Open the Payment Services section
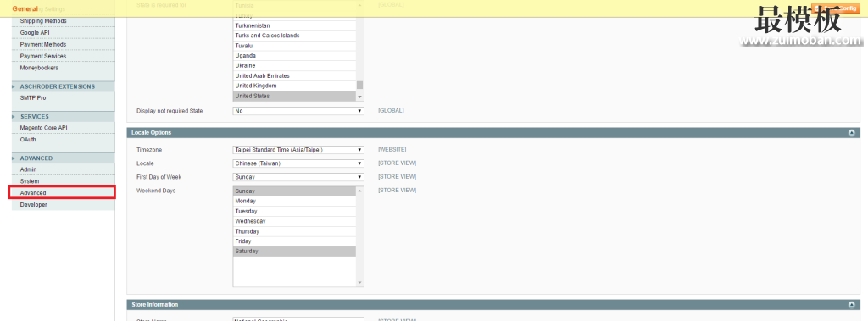Viewport: 868px width, 321px height. 43,56
